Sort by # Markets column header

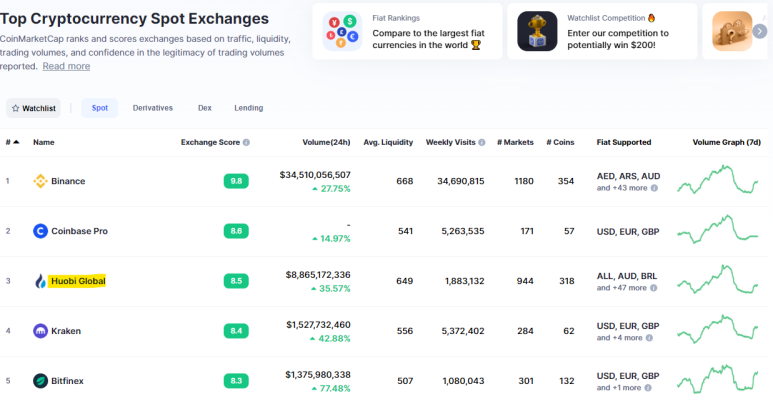point(515,142)
